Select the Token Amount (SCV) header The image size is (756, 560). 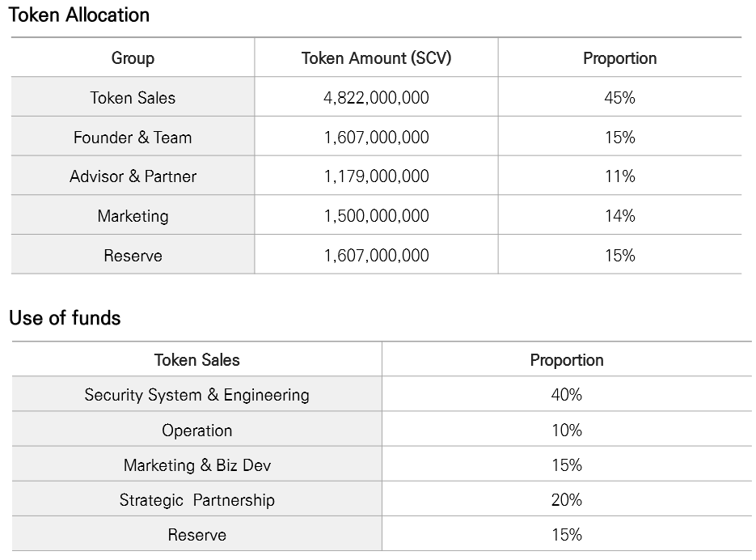click(376, 58)
